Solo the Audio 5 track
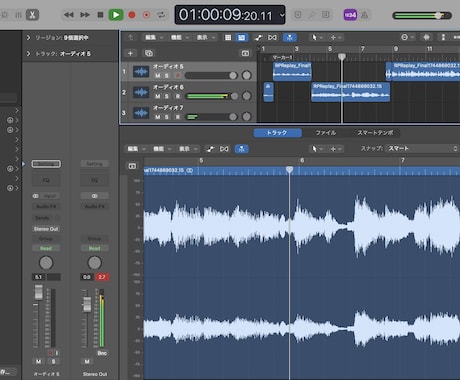 pyautogui.click(x=167, y=76)
